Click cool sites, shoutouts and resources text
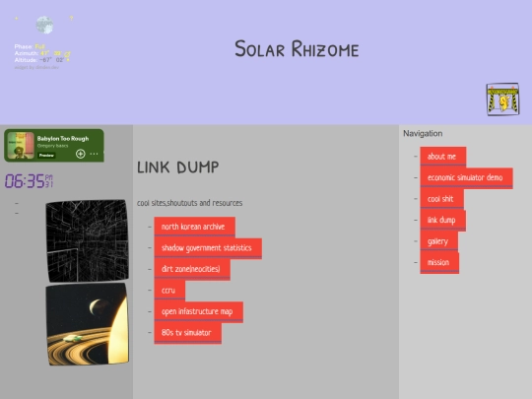 click(x=190, y=203)
